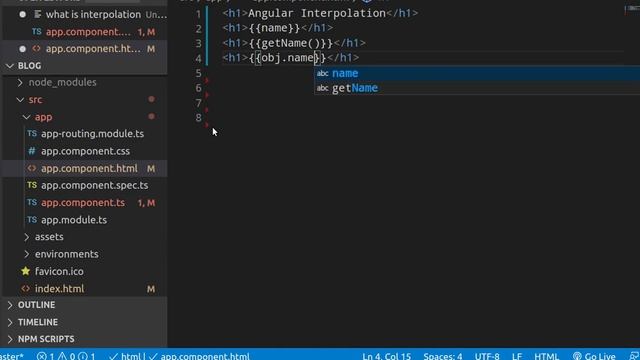Screen dimensions: 640x360
Task: Click the TS icon of app.module.ts
Action: [x=32, y=220]
